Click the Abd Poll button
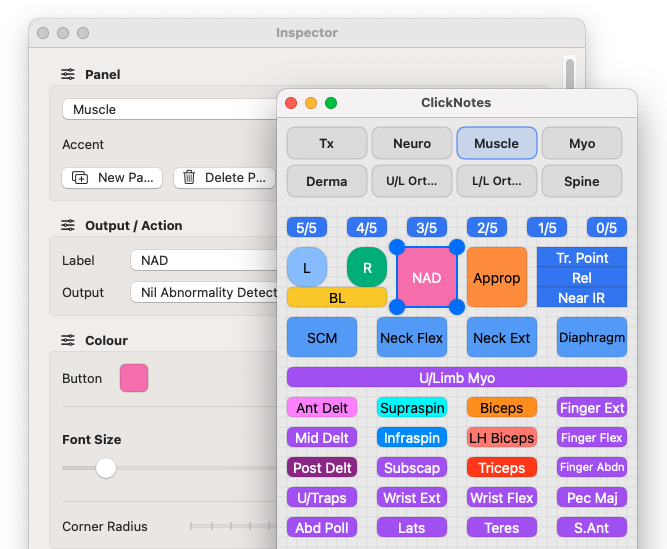Image resolution: width=667 pixels, height=549 pixels. coord(322,527)
